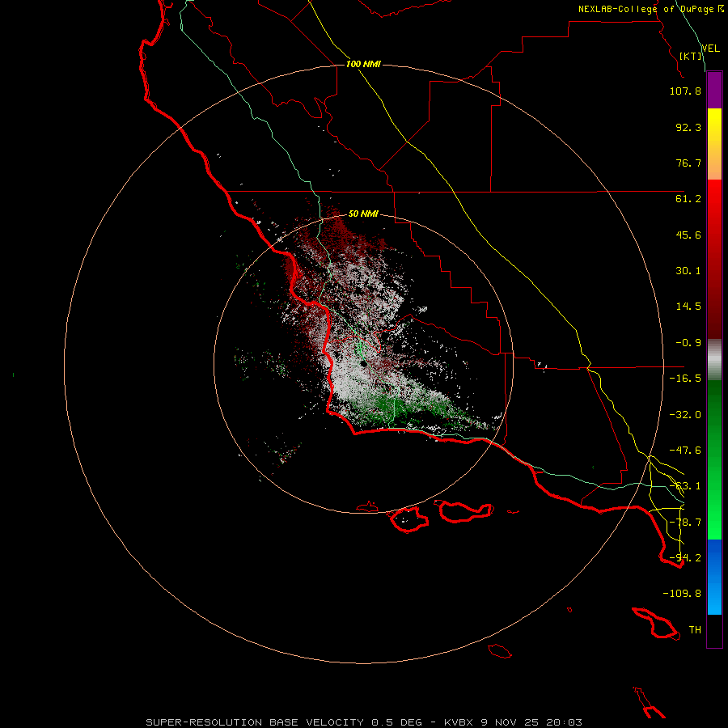Click the 100 NMI range ring label
Viewport: 728px width, 728px height.
363,64
